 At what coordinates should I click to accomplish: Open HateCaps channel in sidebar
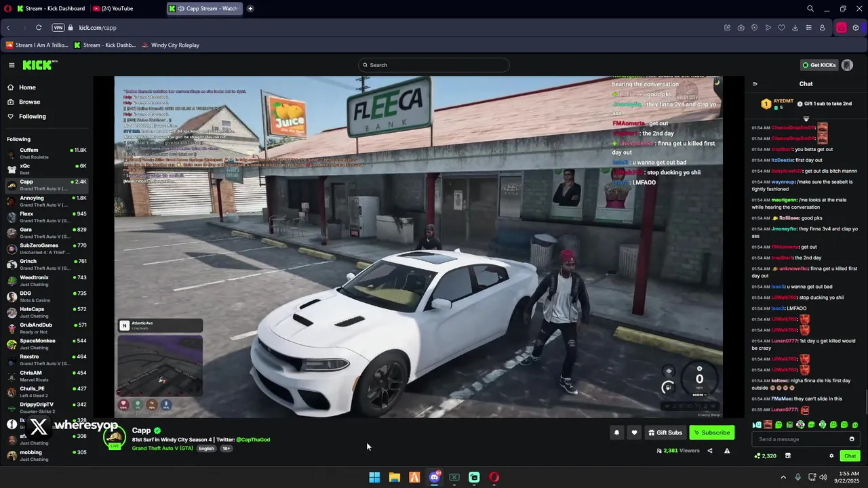pos(46,312)
